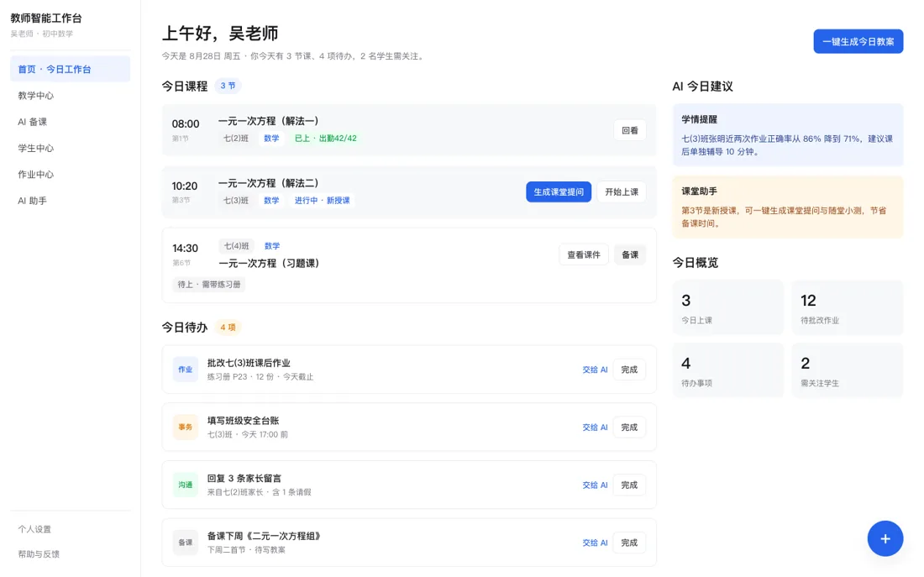This screenshot has height=577, width=924.
Task: Click the 14:30 class time
Action: [185, 248]
